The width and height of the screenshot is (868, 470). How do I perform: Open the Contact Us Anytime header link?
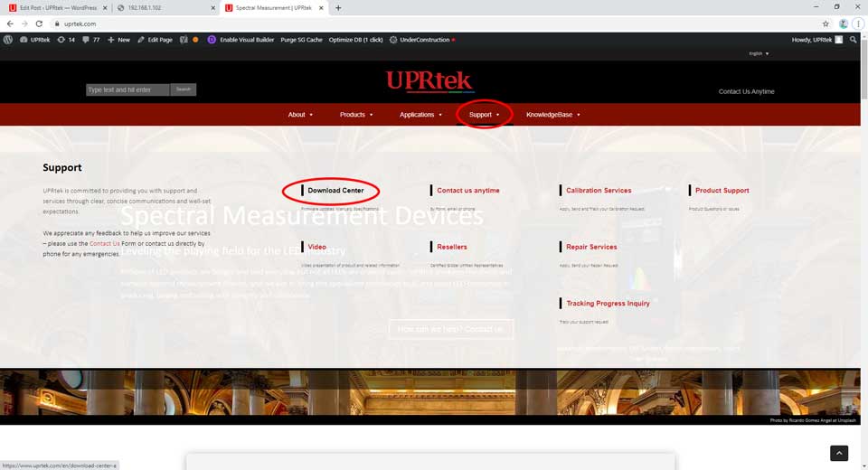point(746,92)
